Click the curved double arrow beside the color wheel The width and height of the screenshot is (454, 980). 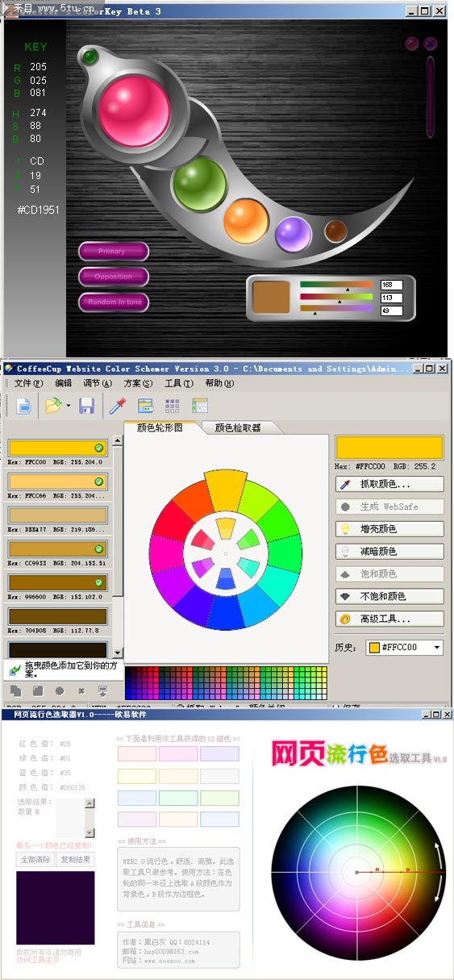tap(438, 871)
